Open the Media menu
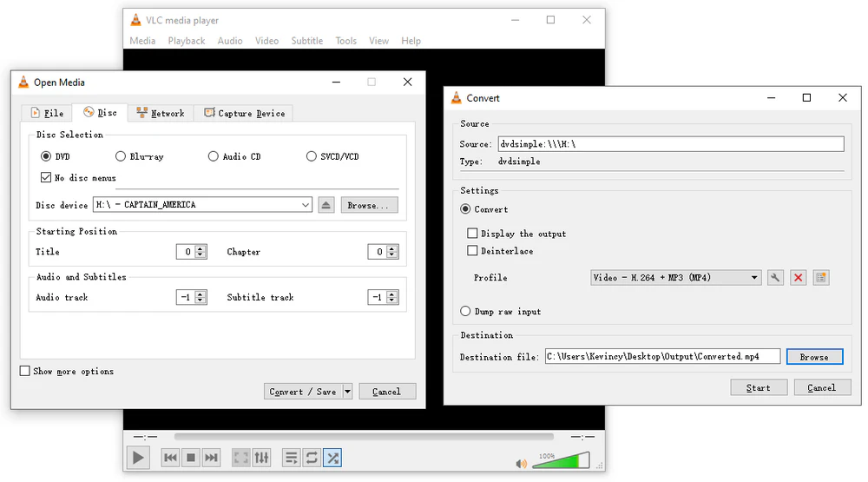868x482 pixels. pyautogui.click(x=142, y=41)
